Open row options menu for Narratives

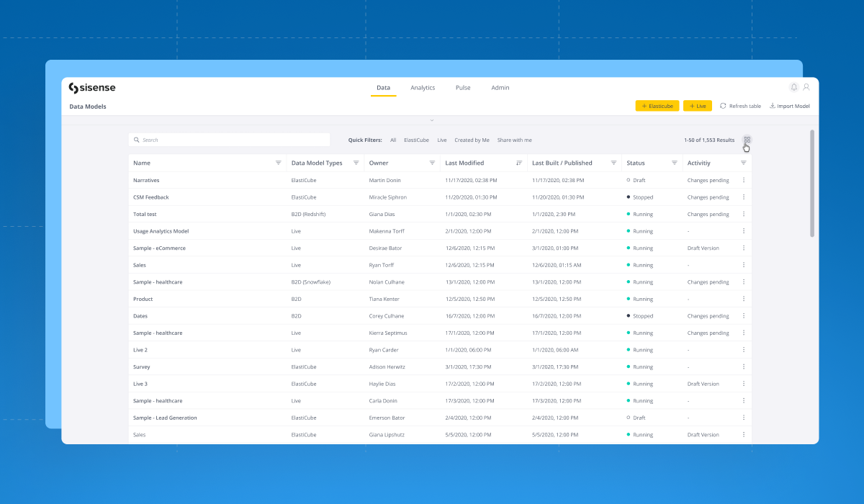pyautogui.click(x=744, y=180)
